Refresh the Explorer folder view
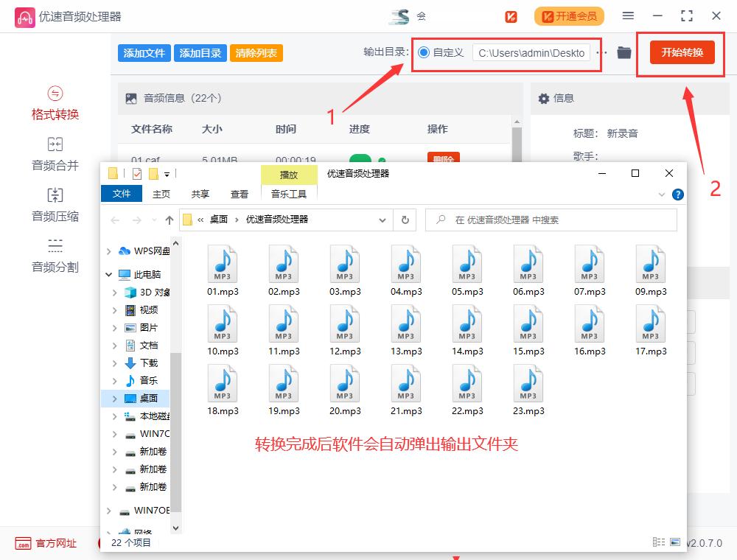737x560 pixels. [405, 220]
